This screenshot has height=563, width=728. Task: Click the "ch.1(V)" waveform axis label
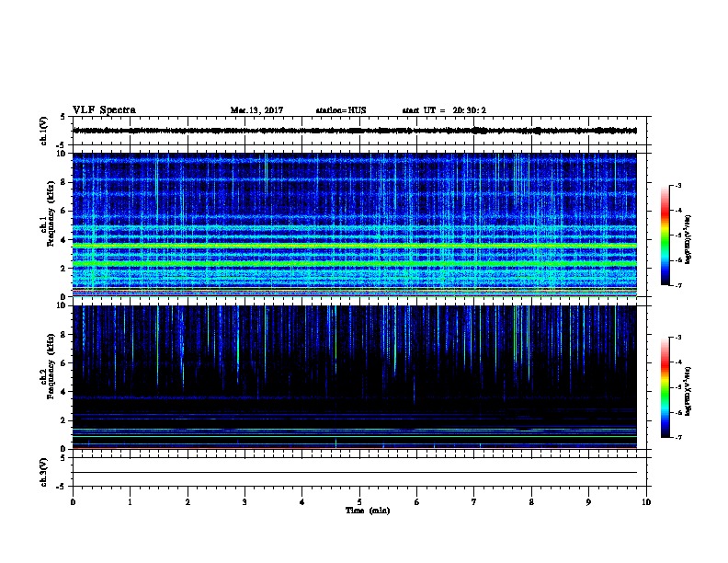(x=44, y=131)
